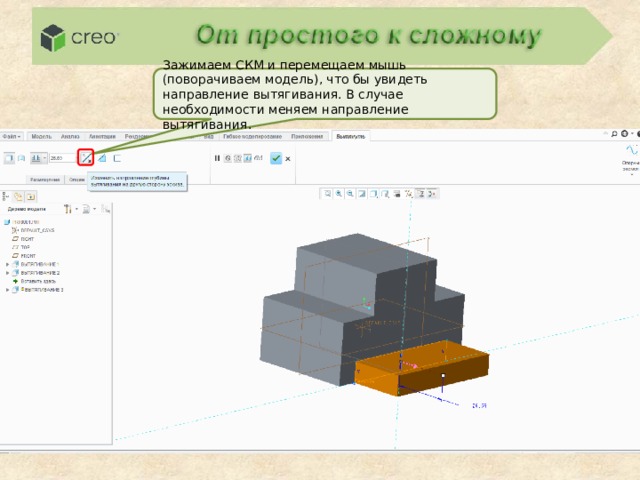Click the no preview mode icon

click(x=228, y=158)
